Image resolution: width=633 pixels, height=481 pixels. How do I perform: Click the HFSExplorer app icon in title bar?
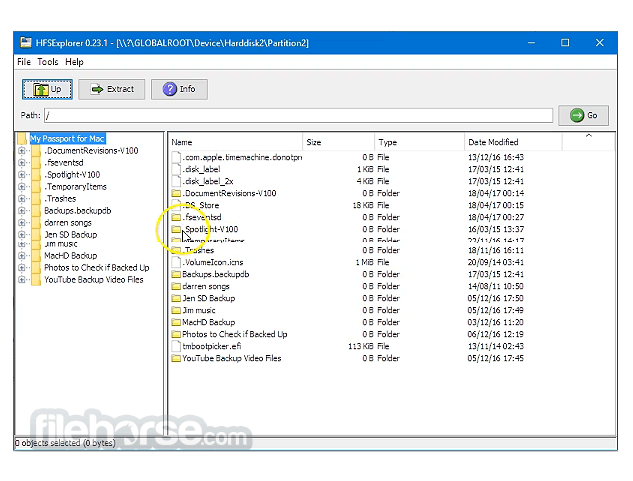(26, 43)
